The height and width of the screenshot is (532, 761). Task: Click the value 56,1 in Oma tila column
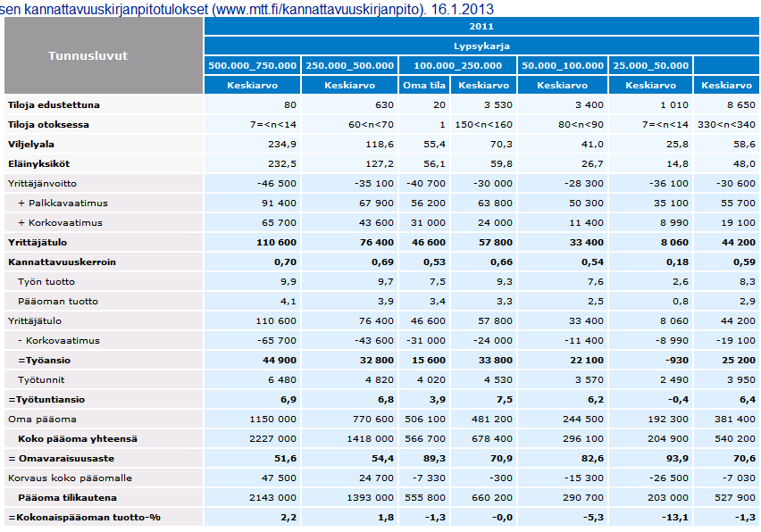click(434, 164)
